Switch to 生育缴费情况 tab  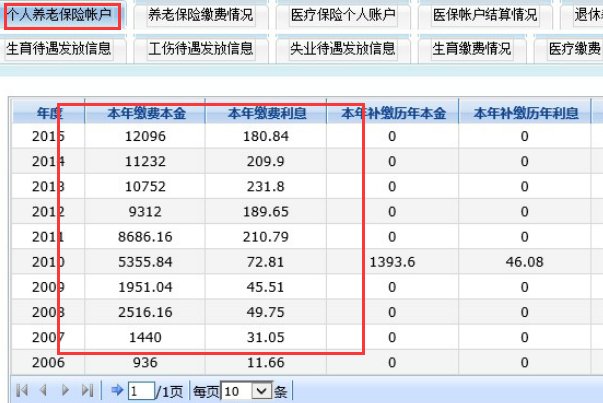point(472,49)
